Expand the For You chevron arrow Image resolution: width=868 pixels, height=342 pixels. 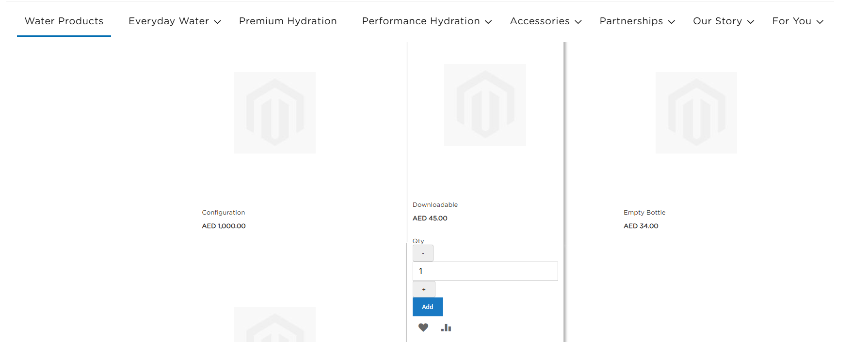pos(820,22)
